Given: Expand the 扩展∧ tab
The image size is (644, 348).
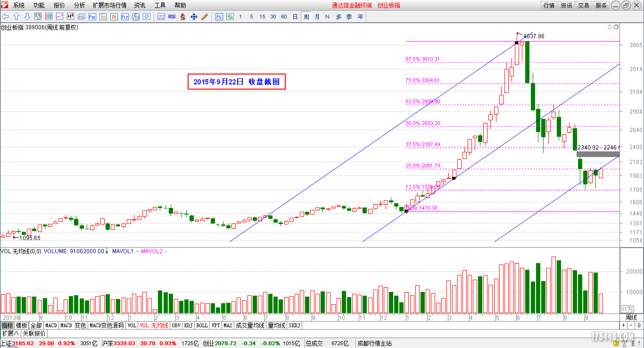Looking at the screenshot, I should (x=10, y=333).
